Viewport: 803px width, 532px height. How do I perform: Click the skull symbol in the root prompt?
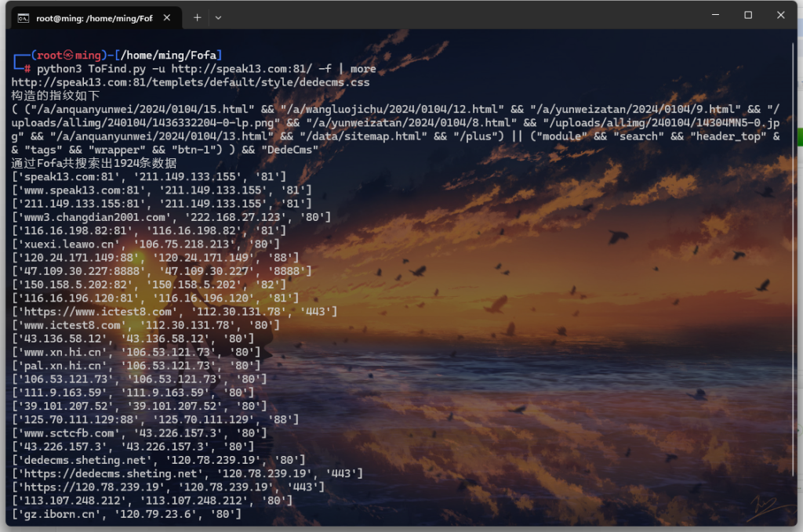(67, 55)
